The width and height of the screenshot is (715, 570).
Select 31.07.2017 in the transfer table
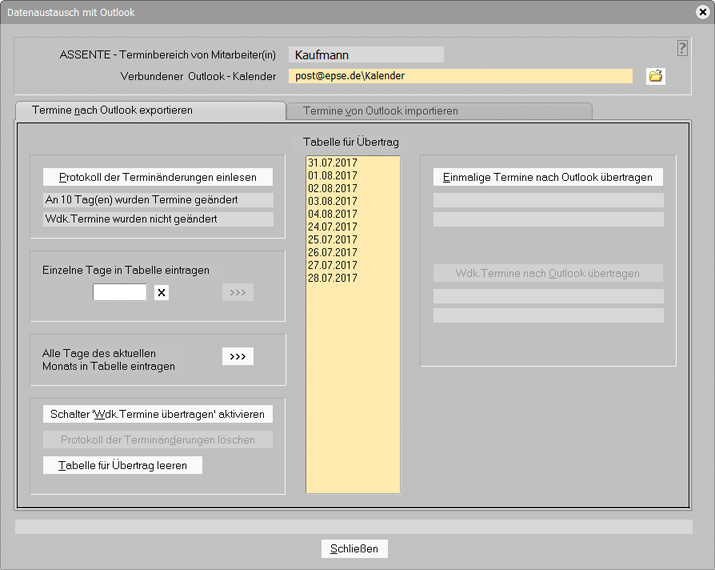point(353,163)
